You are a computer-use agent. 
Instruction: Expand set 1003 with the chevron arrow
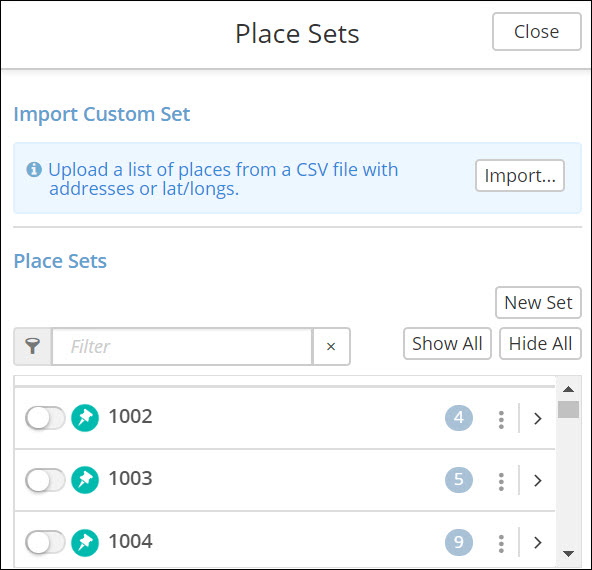(538, 480)
